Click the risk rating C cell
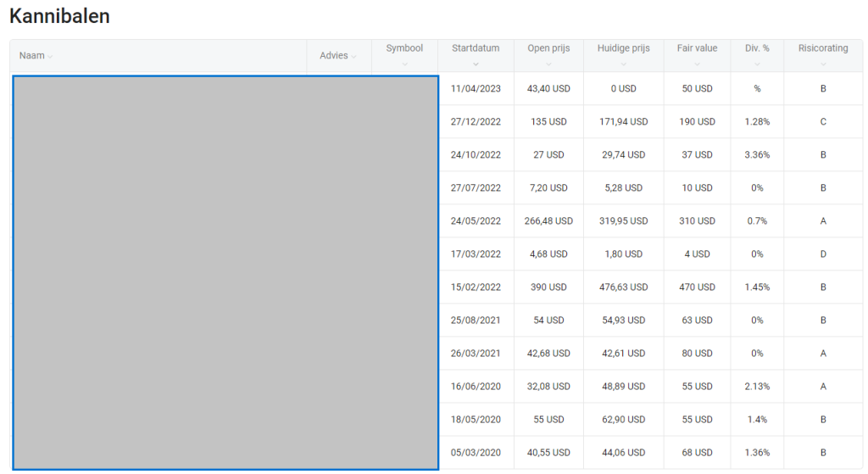 click(x=822, y=122)
